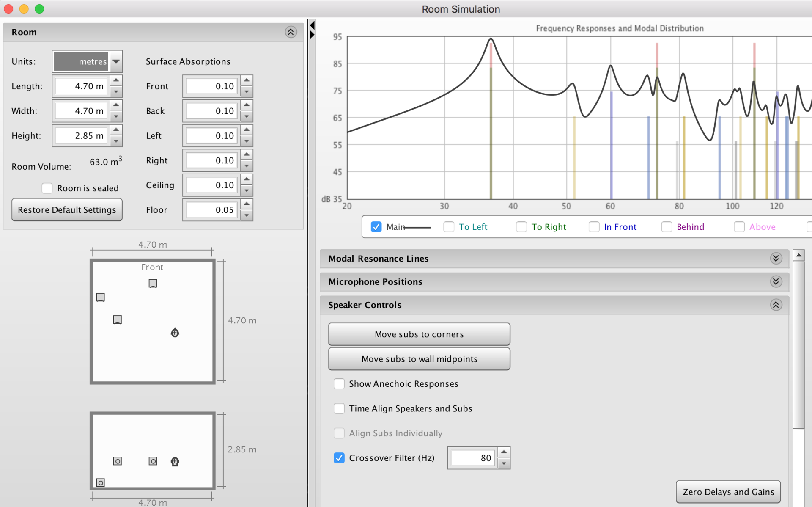Expand the Modal Resonance Lines section
The height and width of the screenshot is (507, 812).
click(776, 259)
